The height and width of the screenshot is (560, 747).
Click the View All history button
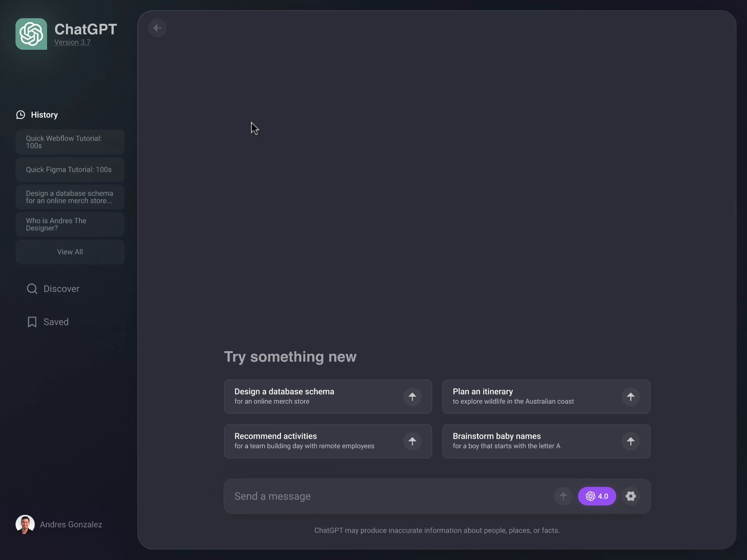point(70,252)
